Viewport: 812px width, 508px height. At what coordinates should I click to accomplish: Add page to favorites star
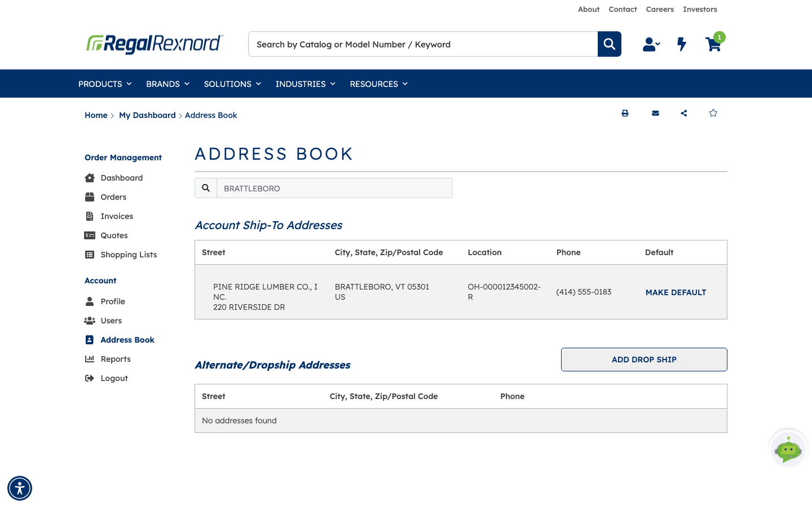click(713, 113)
